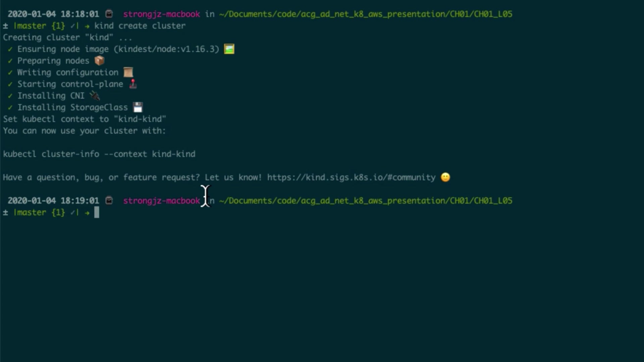644x362 pixels.
Task: Click the floppy disk emoji after StorageClass
Action: pyautogui.click(x=138, y=107)
